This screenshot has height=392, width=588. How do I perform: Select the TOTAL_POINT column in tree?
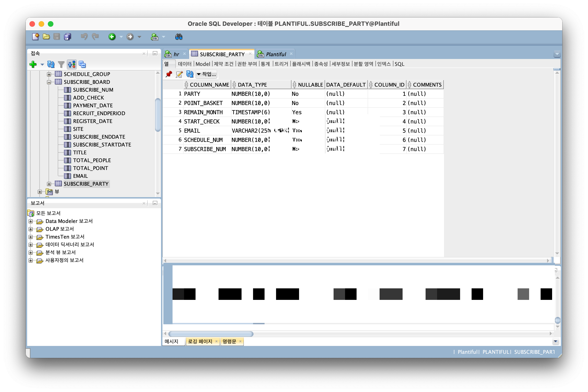point(90,168)
